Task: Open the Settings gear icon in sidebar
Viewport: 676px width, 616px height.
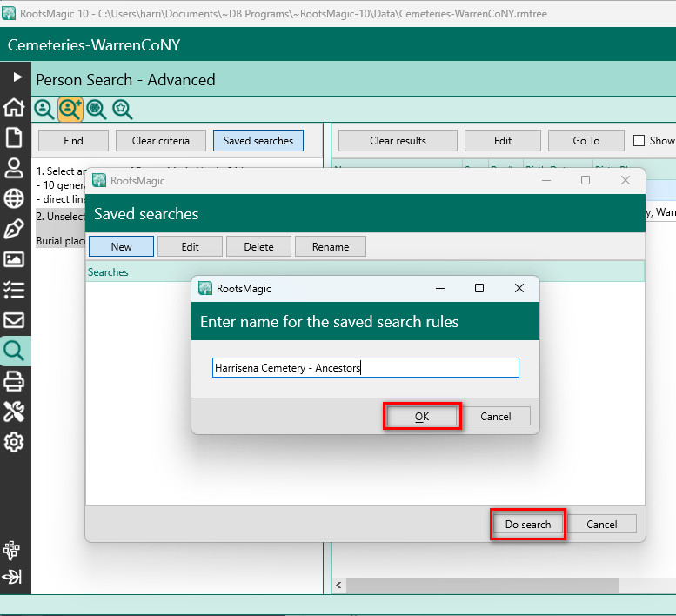Action: pyautogui.click(x=14, y=442)
